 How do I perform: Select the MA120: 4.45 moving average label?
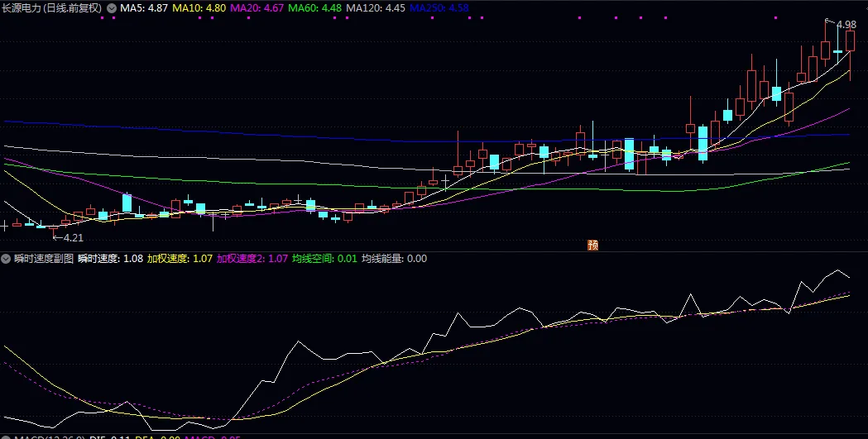[376, 8]
